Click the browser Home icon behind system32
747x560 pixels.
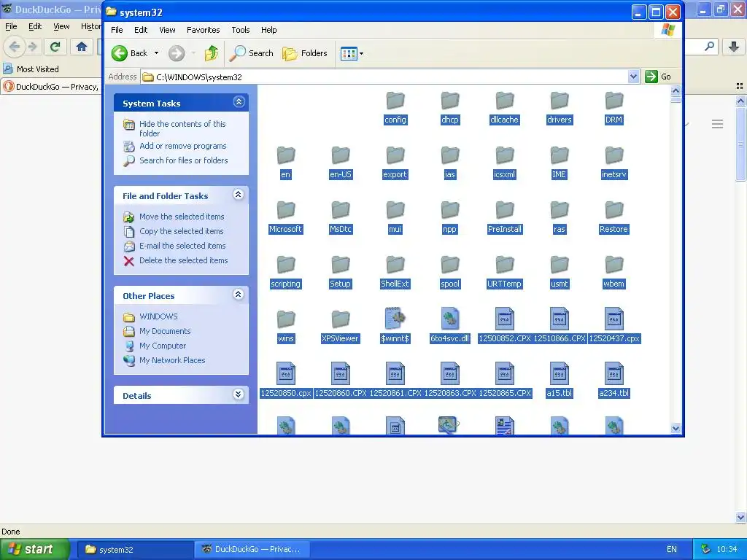[x=82, y=47]
